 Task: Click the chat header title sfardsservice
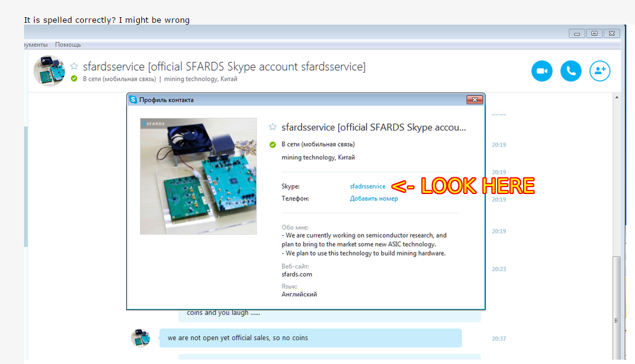[x=224, y=67]
